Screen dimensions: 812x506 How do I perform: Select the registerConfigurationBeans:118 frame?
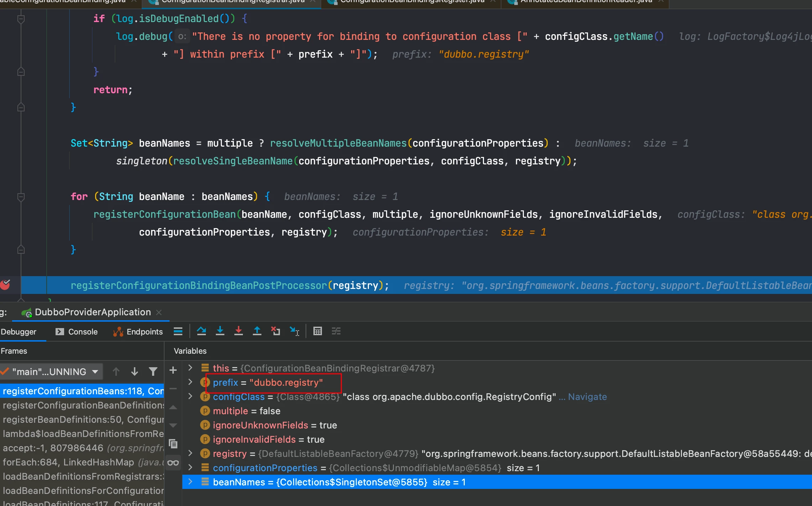click(x=82, y=391)
